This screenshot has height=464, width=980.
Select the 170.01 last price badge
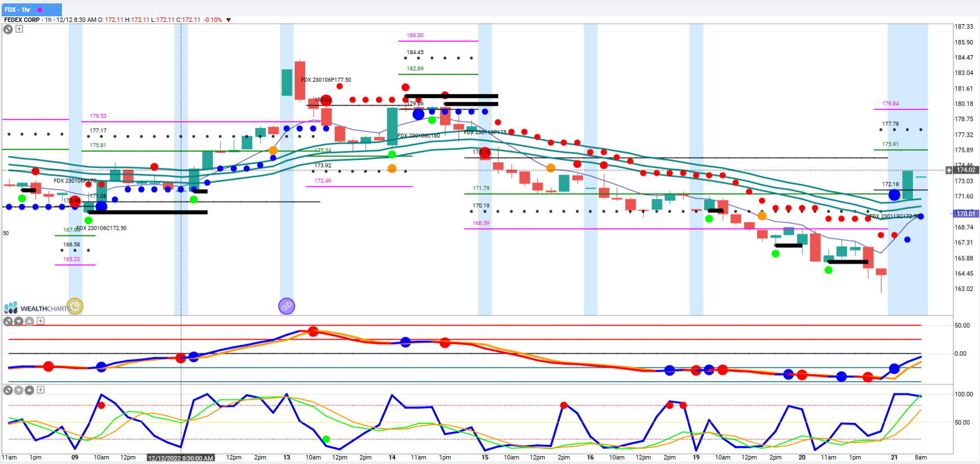pyautogui.click(x=966, y=213)
